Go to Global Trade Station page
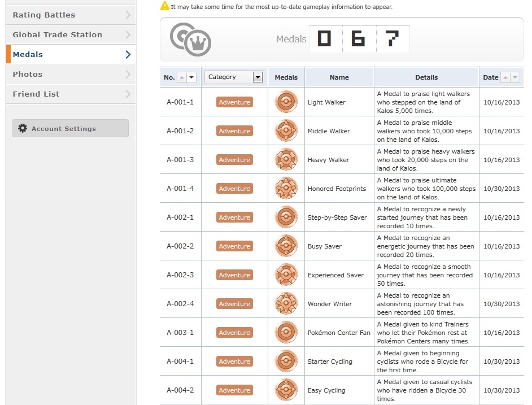 pos(58,34)
